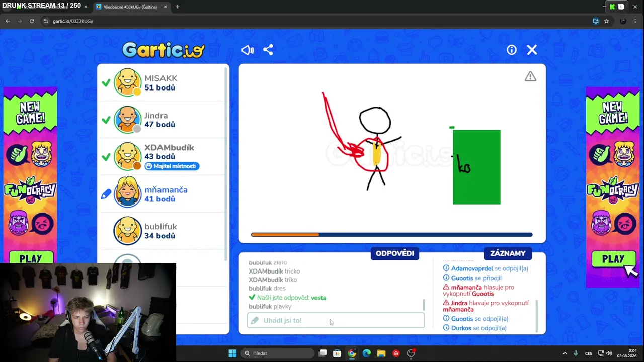Open the game info icon
This screenshot has height=362, width=644.
(512, 50)
